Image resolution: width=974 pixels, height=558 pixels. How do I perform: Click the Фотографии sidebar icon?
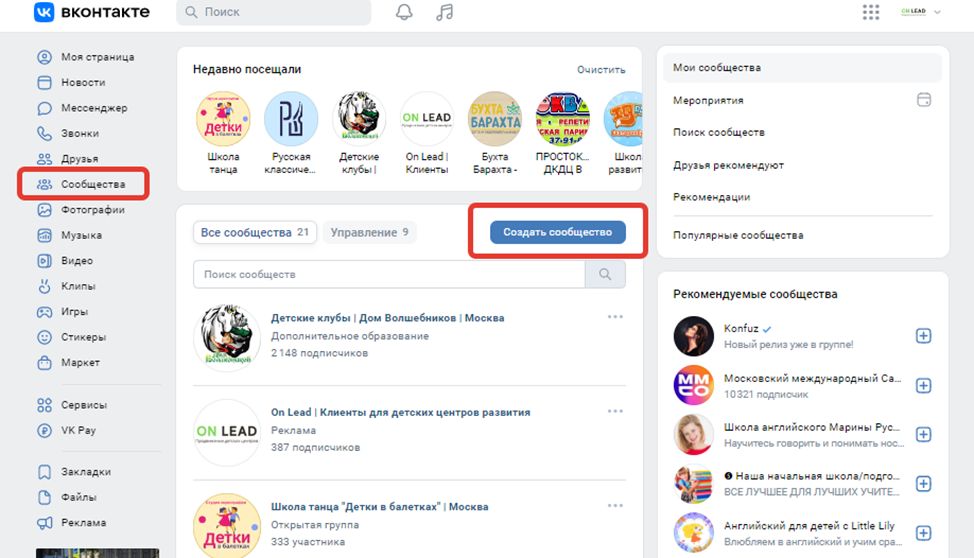click(44, 210)
